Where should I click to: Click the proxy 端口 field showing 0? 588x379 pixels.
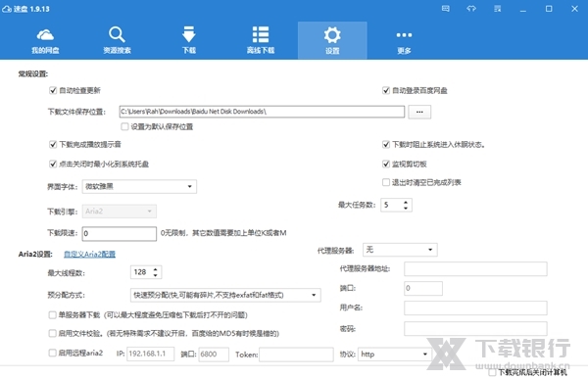423,288
